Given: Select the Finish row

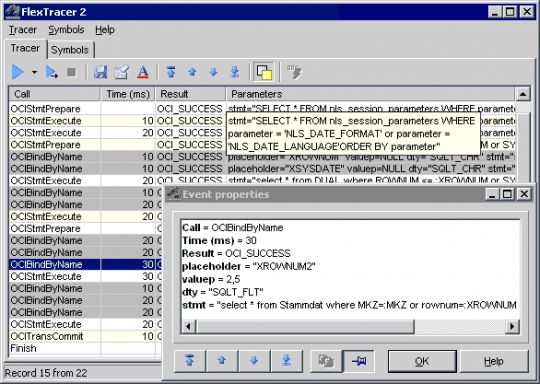Looking at the screenshot, I should point(85,349).
